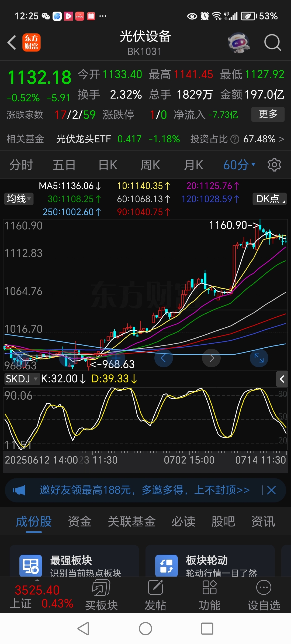Viewport: 291px width, 644px height.
Task: Tap the 涨跌家数 17/2/59 figure
Action: [x=51, y=115]
